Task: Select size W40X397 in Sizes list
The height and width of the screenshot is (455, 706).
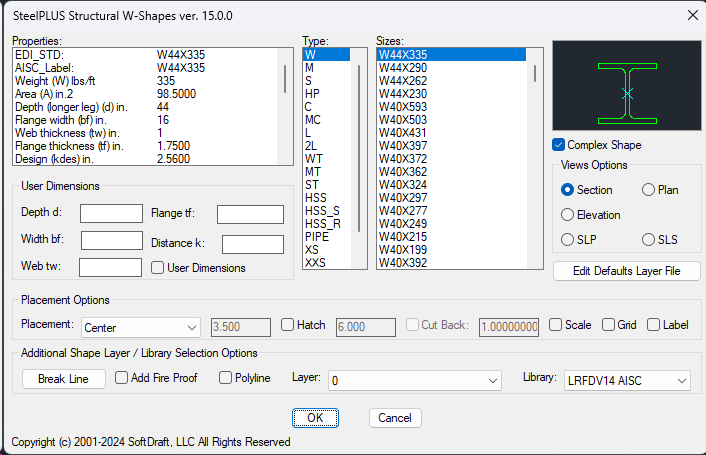Action: (x=452, y=146)
